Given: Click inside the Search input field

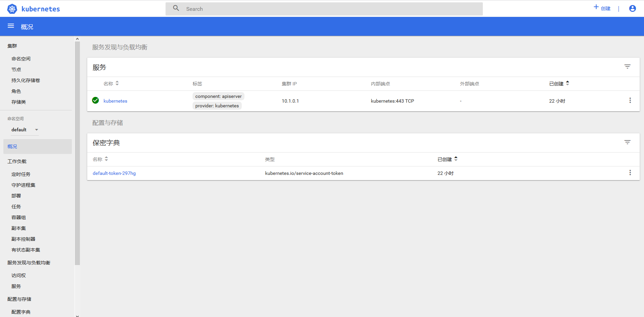Looking at the screenshot, I should click(x=324, y=8).
